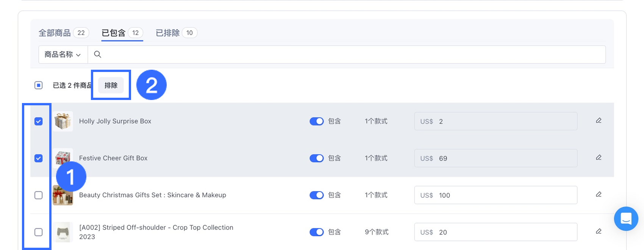Click edit pencil for Festive Cheer Gift Box

coord(598,158)
